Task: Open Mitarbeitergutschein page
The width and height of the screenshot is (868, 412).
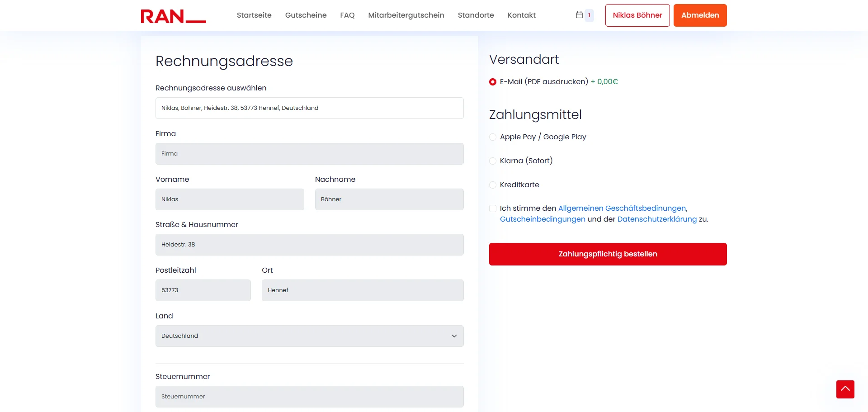Action: pos(406,15)
